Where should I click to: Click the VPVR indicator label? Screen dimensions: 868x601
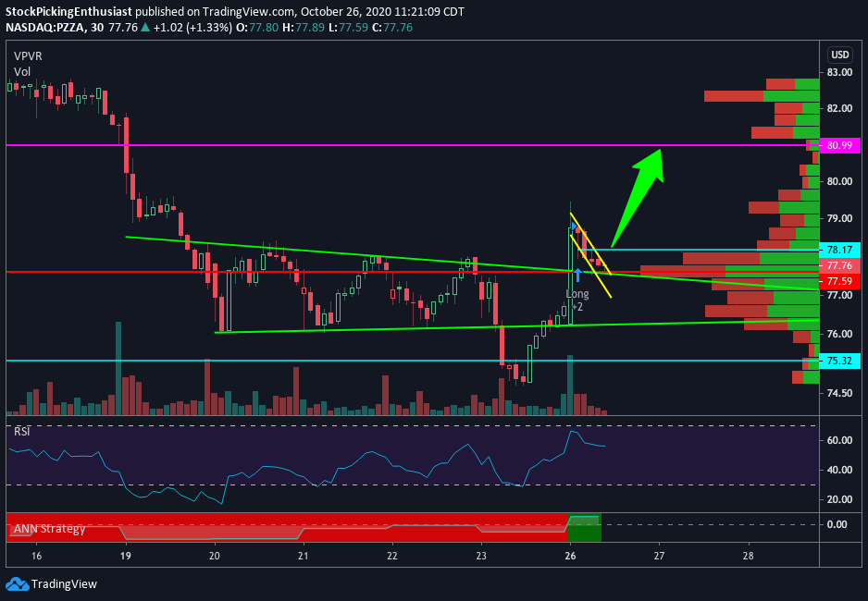pos(28,55)
